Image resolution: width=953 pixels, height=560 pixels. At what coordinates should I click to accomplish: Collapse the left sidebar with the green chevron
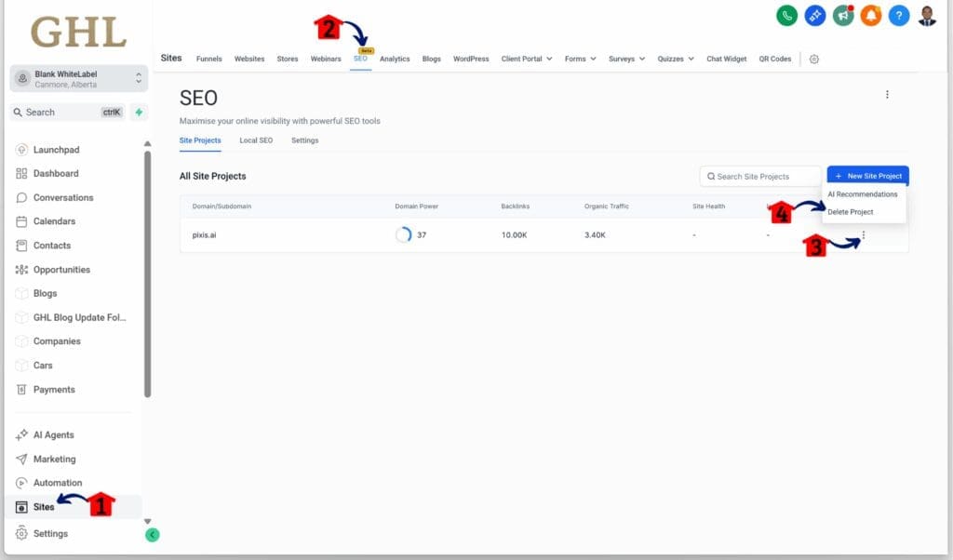152,536
